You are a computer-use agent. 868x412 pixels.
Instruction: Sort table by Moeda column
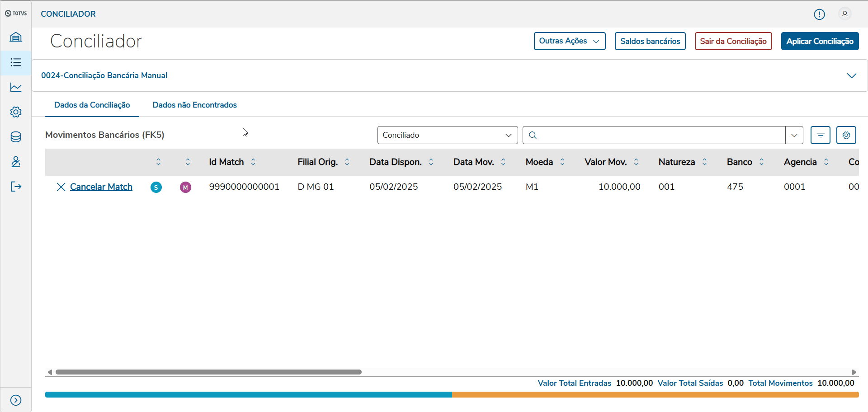[x=562, y=162]
